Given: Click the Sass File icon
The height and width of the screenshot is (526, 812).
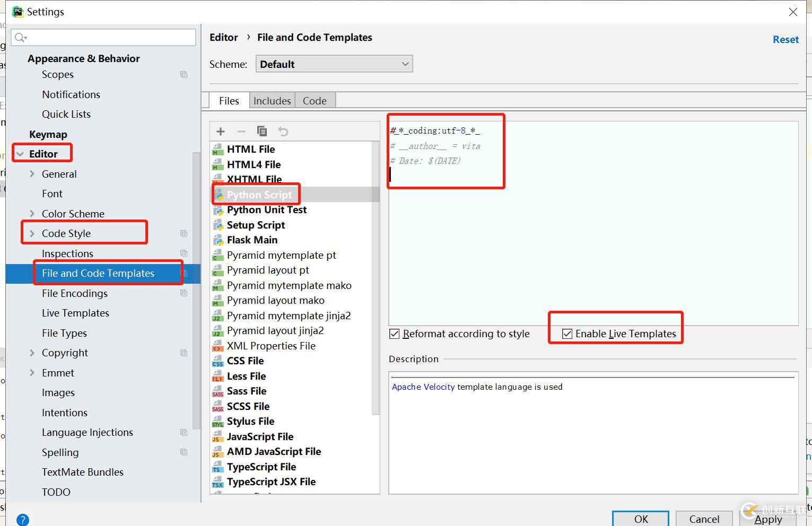Looking at the screenshot, I should (x=217, y=391).
